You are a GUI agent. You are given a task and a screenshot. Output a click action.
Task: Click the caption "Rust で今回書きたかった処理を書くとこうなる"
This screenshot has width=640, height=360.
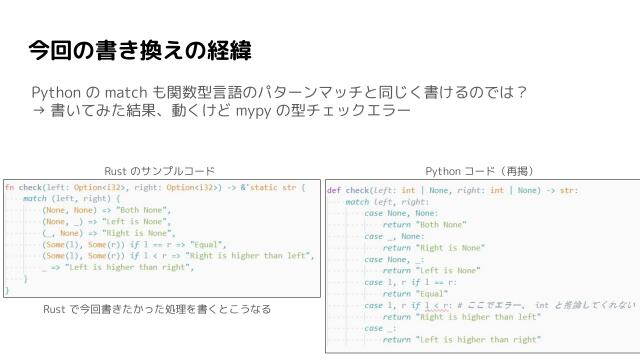[x=157, y=309]
